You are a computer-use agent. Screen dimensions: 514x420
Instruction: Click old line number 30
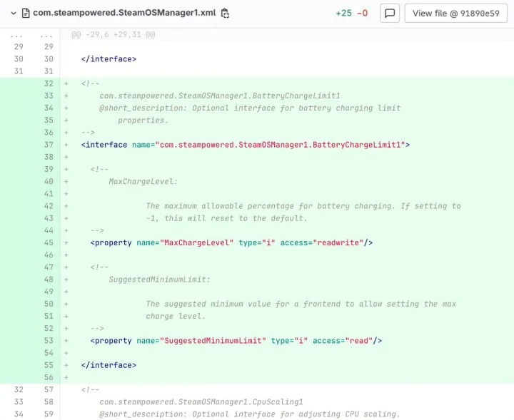(18, 59)
